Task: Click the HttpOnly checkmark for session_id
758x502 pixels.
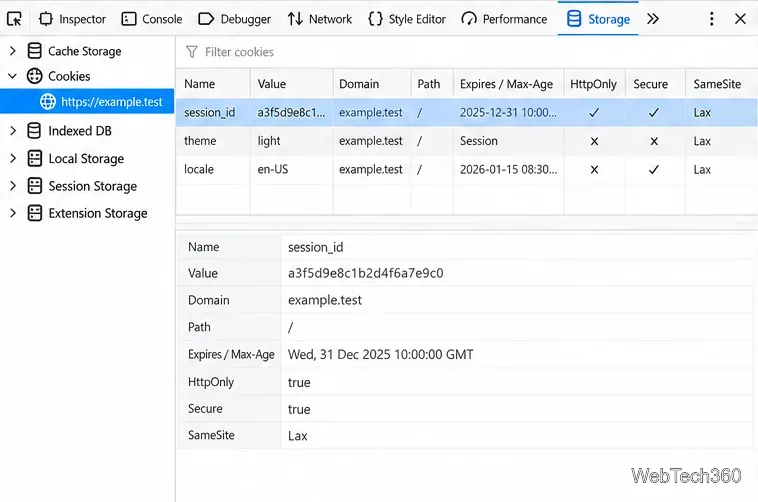Action: [594, 112]
